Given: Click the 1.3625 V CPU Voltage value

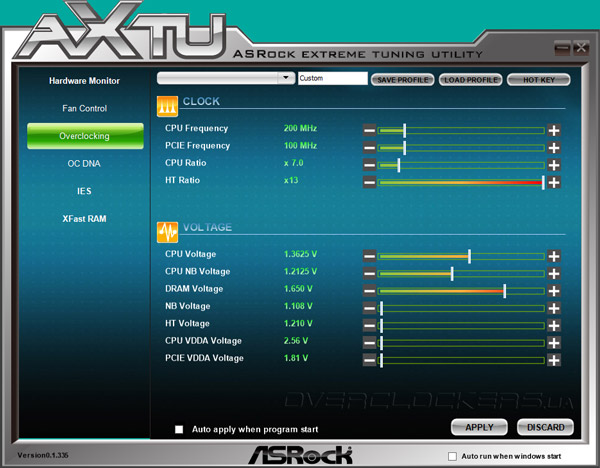Looking at the screenshot, I should click(300, 254).
